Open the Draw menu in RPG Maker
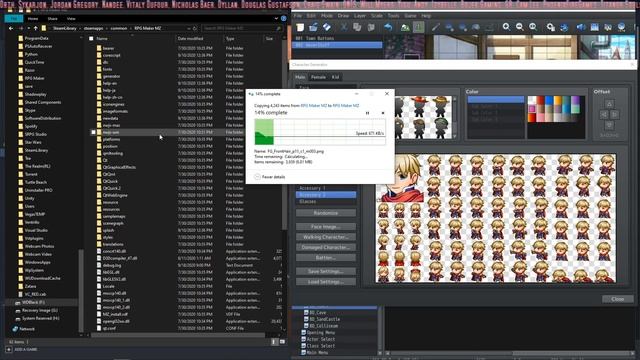The width and height of the screenshot is (640, 360). pos(343,16)
